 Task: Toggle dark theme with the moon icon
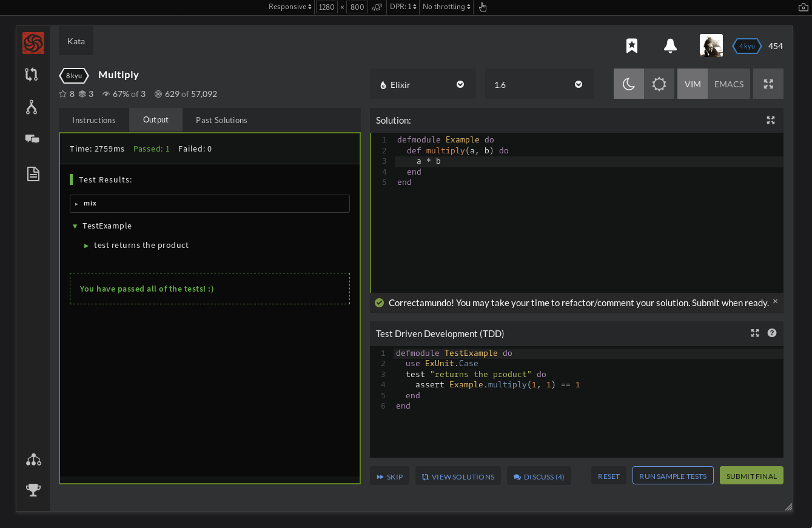coord(628,84)
